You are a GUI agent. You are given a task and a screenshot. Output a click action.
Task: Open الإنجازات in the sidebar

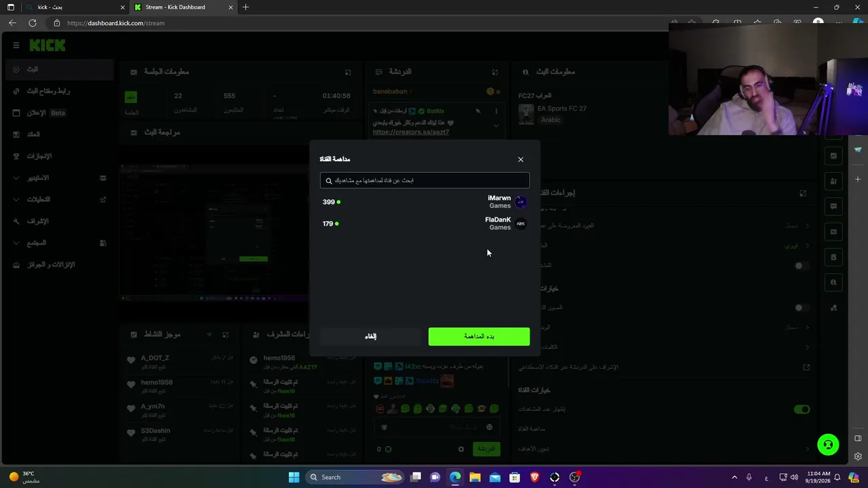pos(60,156)
